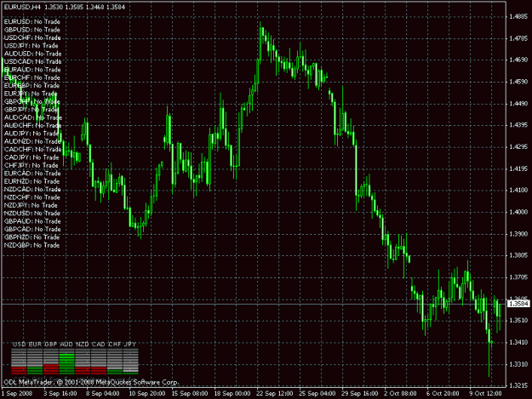Click the current price marker 1.3584
The width and height of the screenshot is (532, 399).
518,304
